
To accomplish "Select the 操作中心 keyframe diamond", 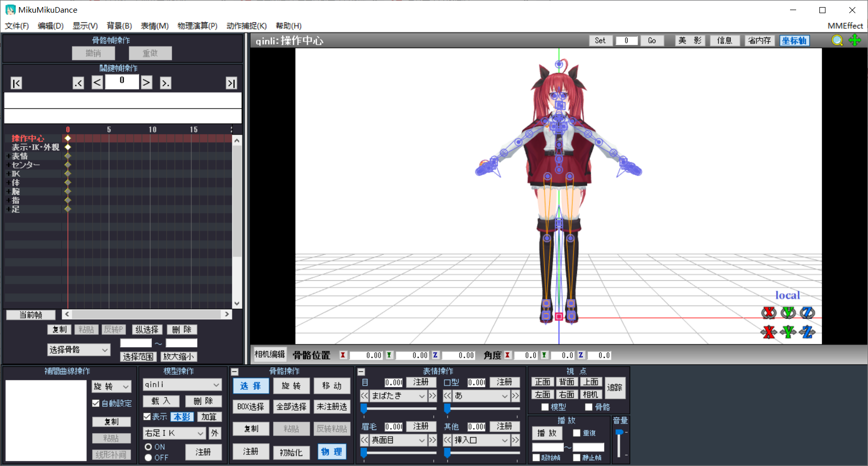I will 67,138.
